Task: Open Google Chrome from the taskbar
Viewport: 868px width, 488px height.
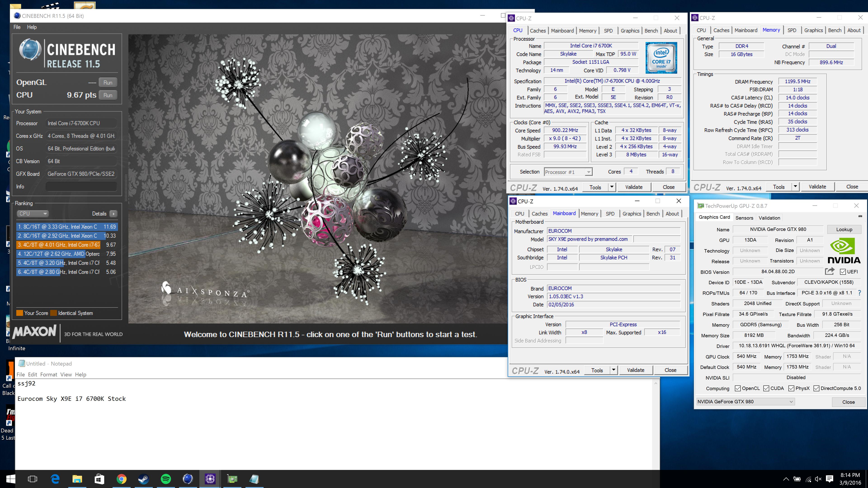Action: (122, 479)
